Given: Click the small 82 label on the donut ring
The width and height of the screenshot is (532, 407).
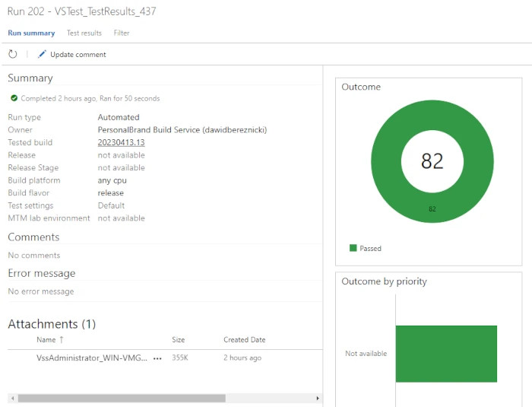Looking at the screenshot, I should (x=432, y=209).
